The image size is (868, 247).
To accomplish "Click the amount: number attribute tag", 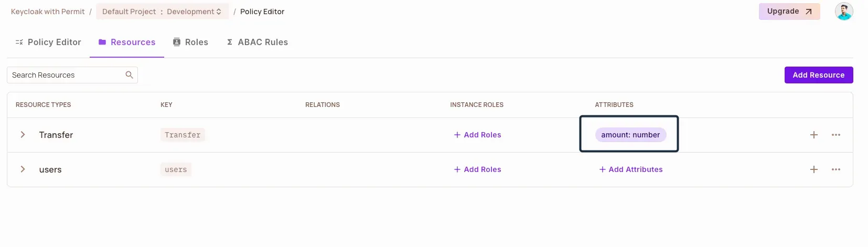I will (x=630, y=135).
